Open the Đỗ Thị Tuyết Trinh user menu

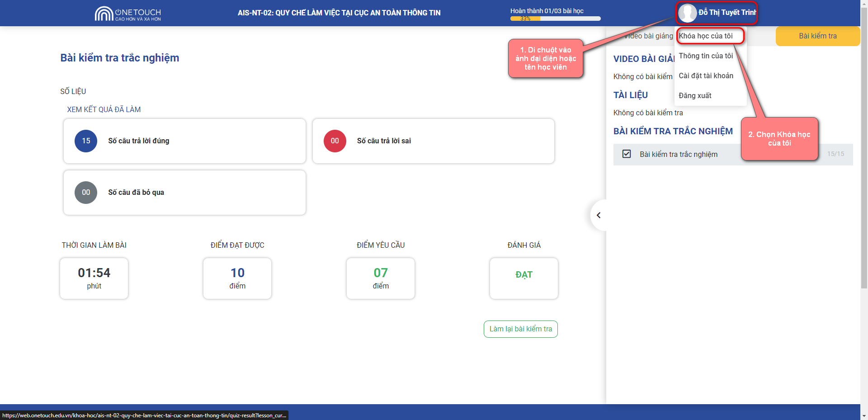pyautogui.click(x=726, y=13)
